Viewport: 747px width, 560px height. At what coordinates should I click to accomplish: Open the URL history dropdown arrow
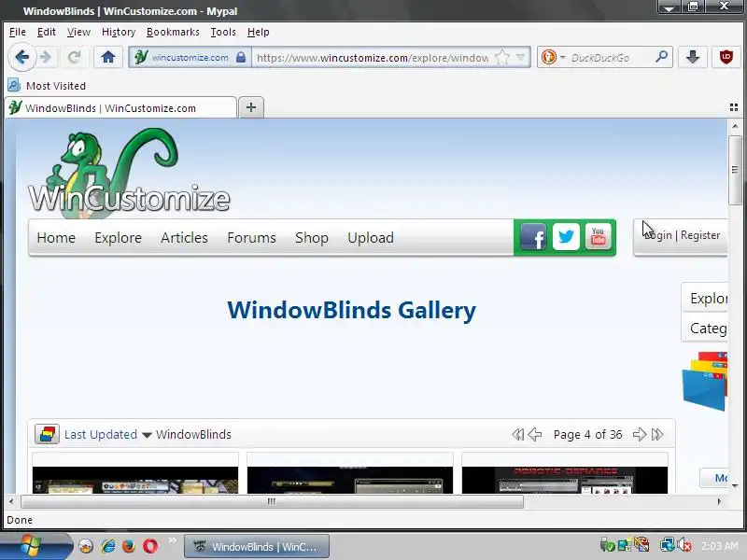tap(521, 58)
